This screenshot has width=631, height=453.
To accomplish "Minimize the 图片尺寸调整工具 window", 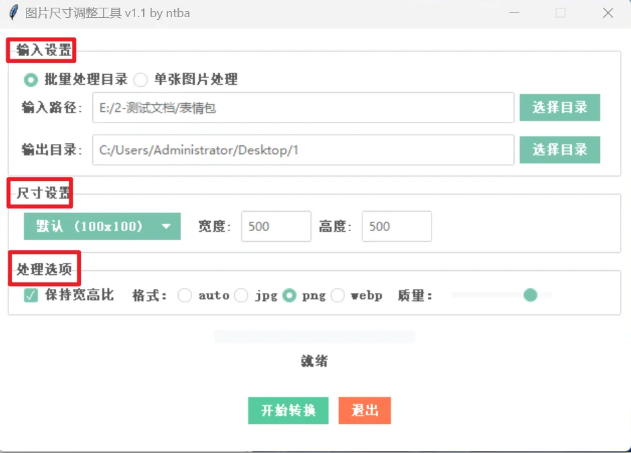I will (x=514, y=13).
